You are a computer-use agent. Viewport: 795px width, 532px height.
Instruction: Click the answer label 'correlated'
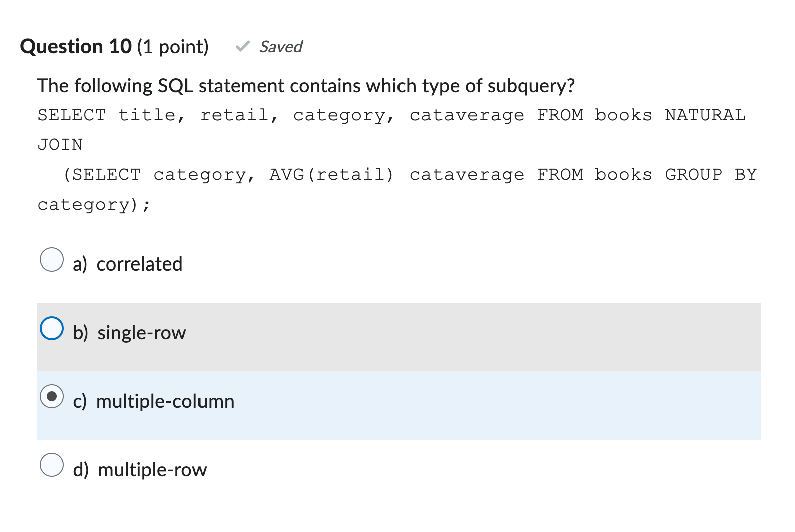point(139,264)
